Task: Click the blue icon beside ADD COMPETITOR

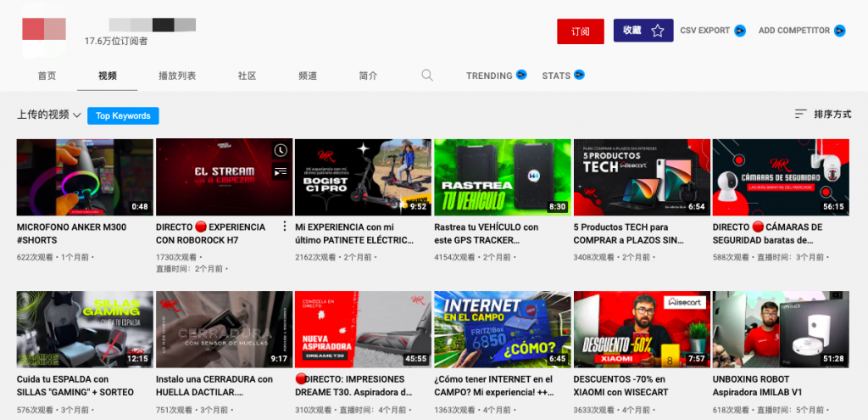Action: click(x=840, y=31)
